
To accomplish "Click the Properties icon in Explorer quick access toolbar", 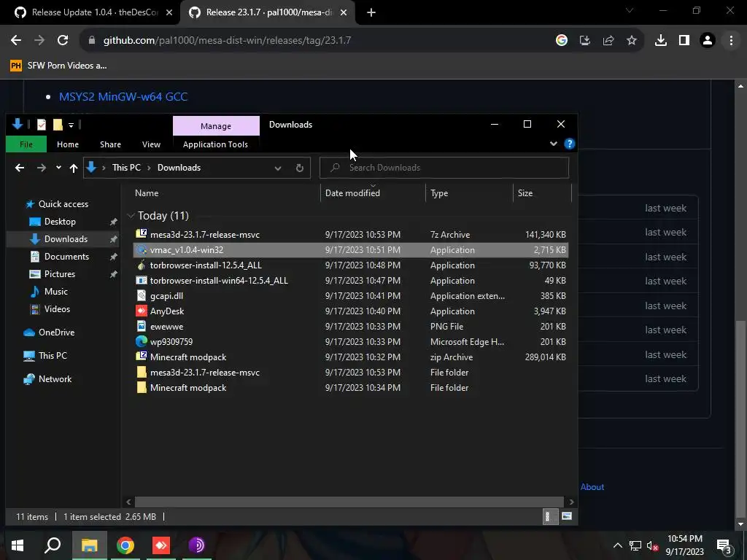I will pos(42,125).
